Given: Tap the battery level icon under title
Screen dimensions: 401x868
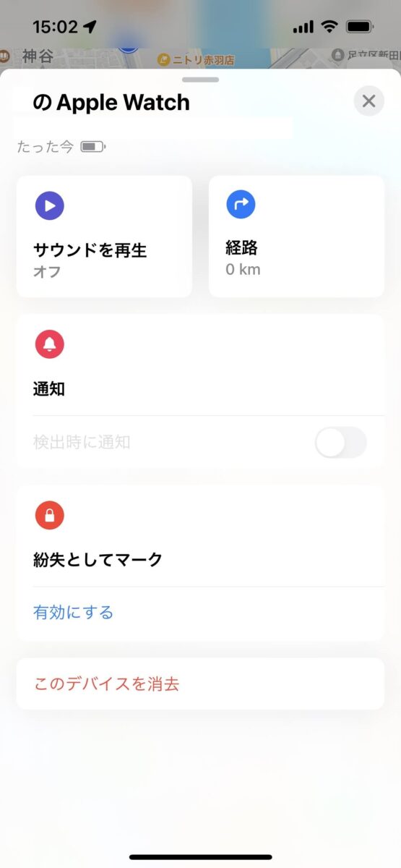Looking at the screenshot, I should tap(92, 147).
